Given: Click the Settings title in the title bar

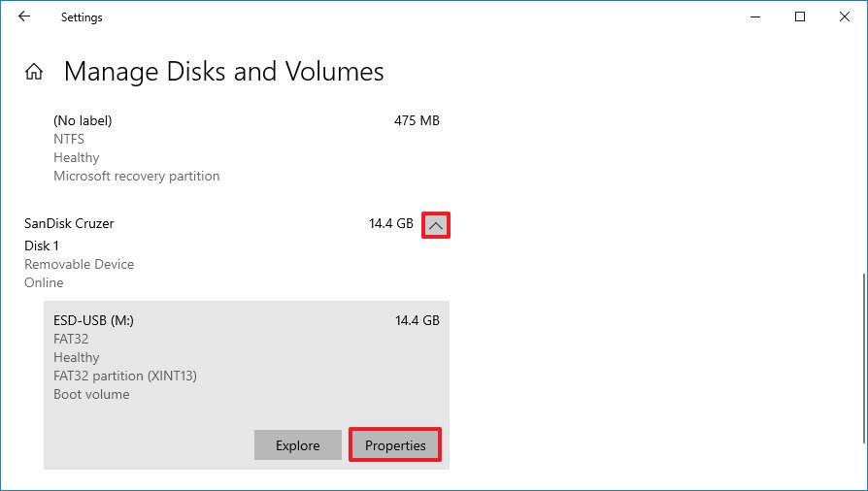Looking at the screenshot, I should coord(82,17).
